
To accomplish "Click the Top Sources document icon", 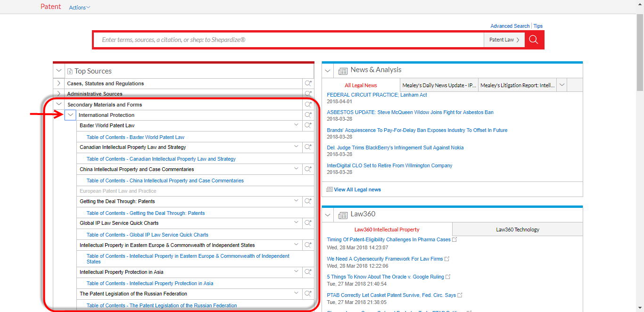I will [x=70, y=71].
